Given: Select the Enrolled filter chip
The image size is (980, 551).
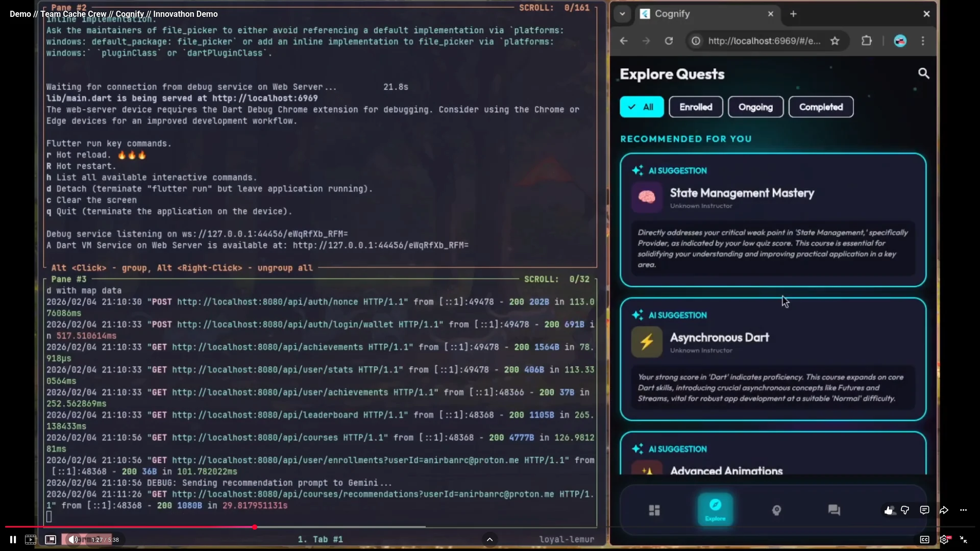Looking at the screenshot, I should click(x=696, y=107).
